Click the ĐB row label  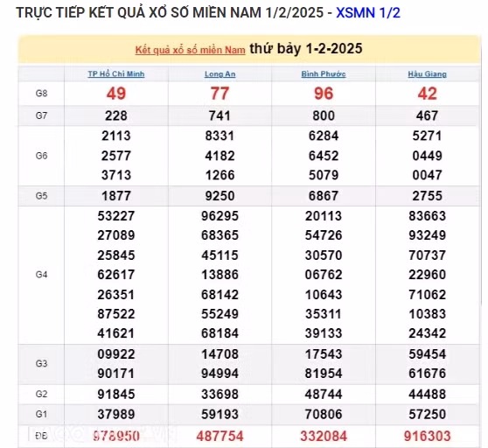(41, 436)
